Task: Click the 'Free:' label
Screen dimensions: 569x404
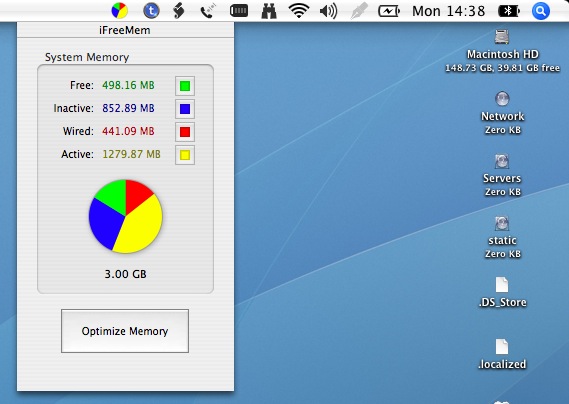Action: (x=82, y=85)
